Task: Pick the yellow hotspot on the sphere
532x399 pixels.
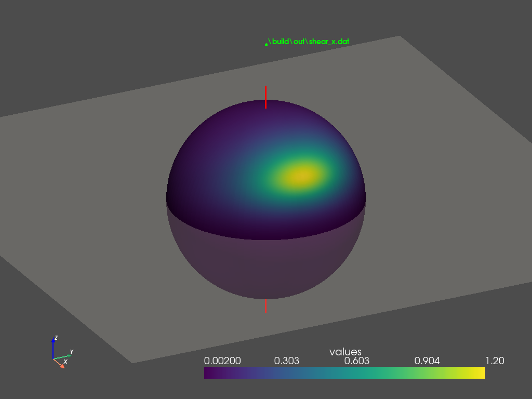Action: tap(300, 176)
